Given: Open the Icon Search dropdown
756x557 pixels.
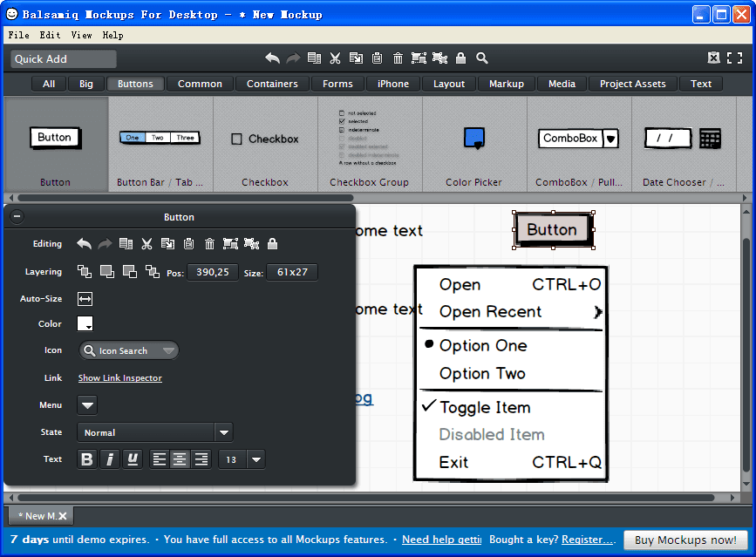Looking at the screenshot, I should [x=128, y=350].
